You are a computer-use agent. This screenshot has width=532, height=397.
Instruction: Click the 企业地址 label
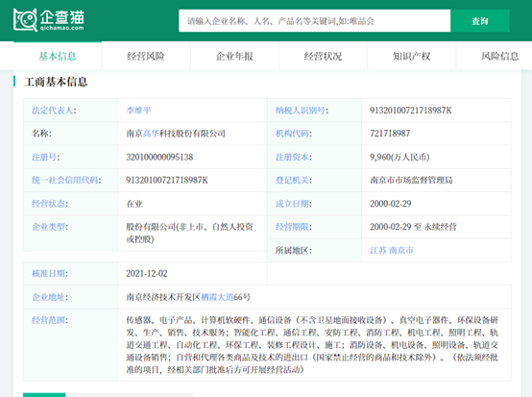coord(50,297)
